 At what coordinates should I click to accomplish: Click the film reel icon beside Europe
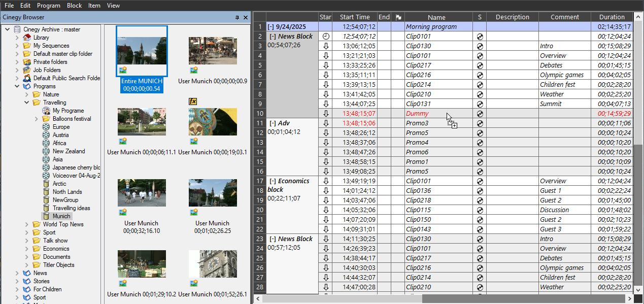point(46,127)
